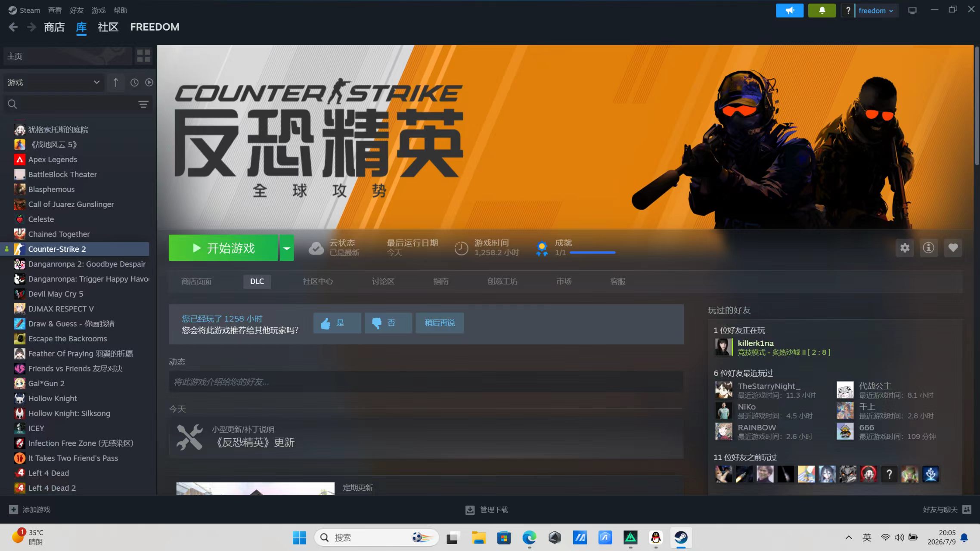
Task: Go back with the left arrow
Action: (13, 27)
